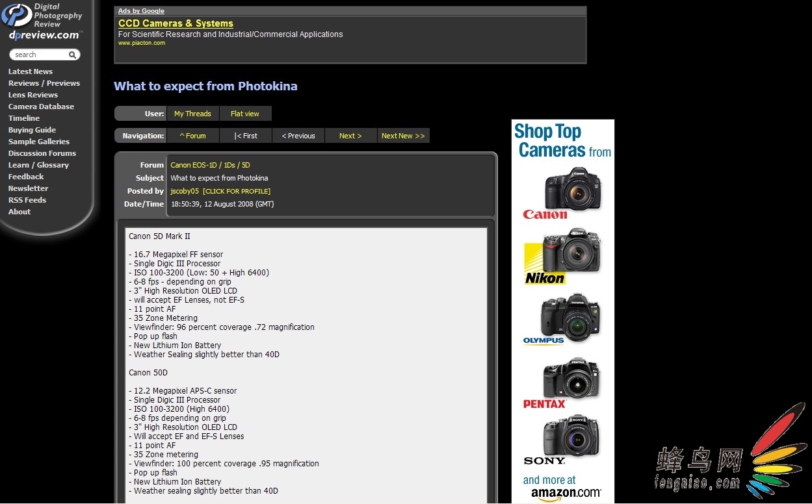Click the Pentax brand logo in ad

click(545, 404)
